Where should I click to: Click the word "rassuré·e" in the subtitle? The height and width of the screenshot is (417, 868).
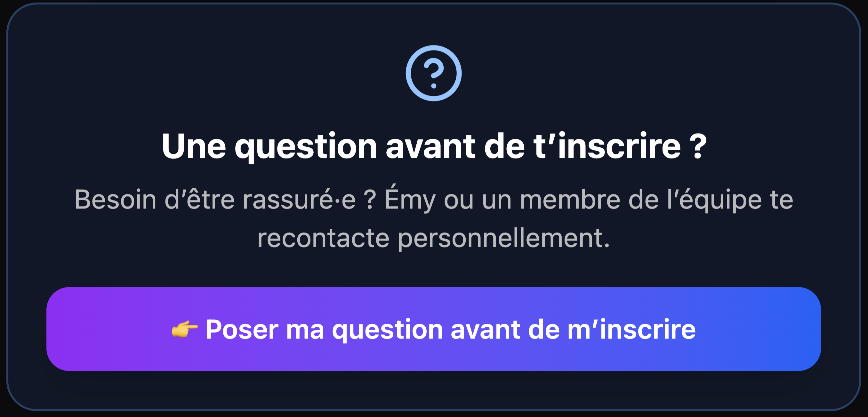(x=299, y=200)
